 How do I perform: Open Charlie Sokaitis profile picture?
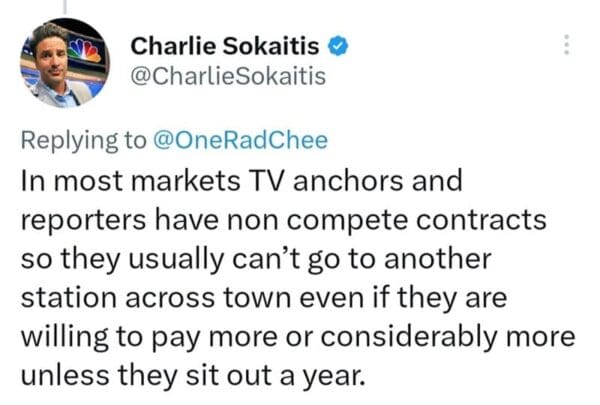pos(64,62)
